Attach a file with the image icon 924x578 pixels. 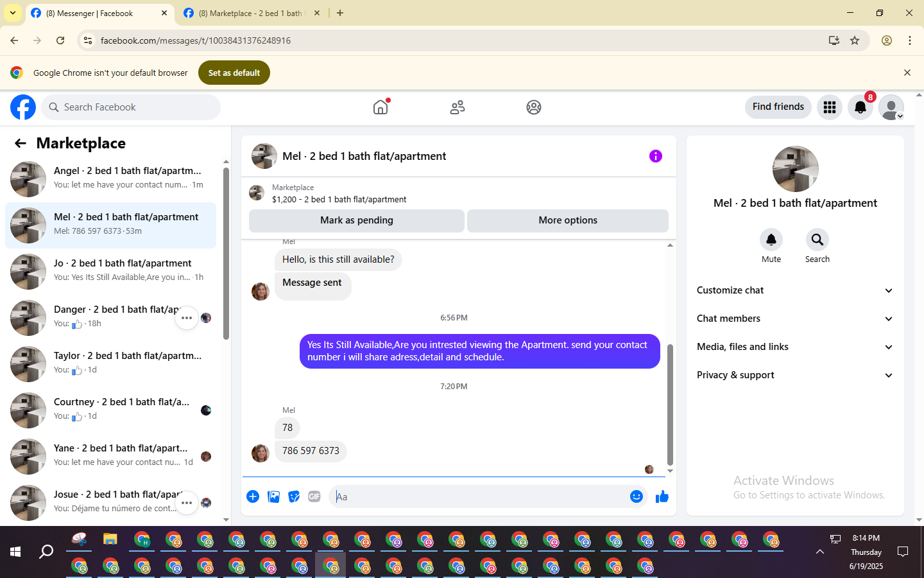(x=273, y=496)
